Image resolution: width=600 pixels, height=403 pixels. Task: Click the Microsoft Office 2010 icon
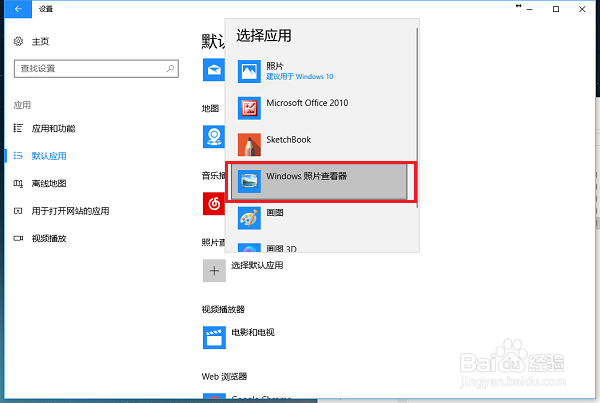[249, 108]
